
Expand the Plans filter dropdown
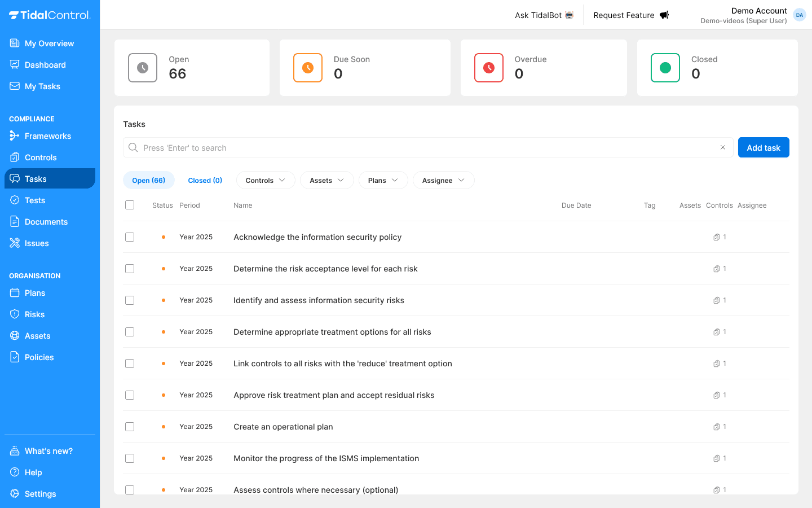tap(383, 180)
